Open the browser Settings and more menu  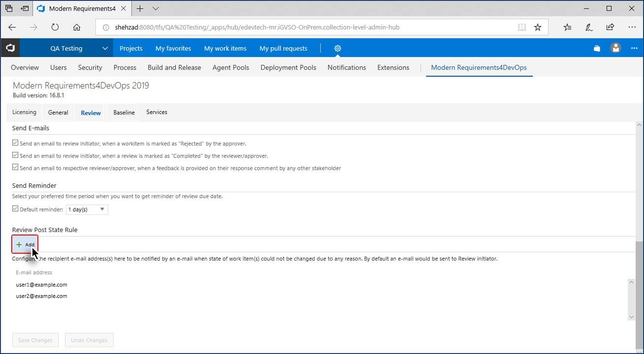(632, 28)
